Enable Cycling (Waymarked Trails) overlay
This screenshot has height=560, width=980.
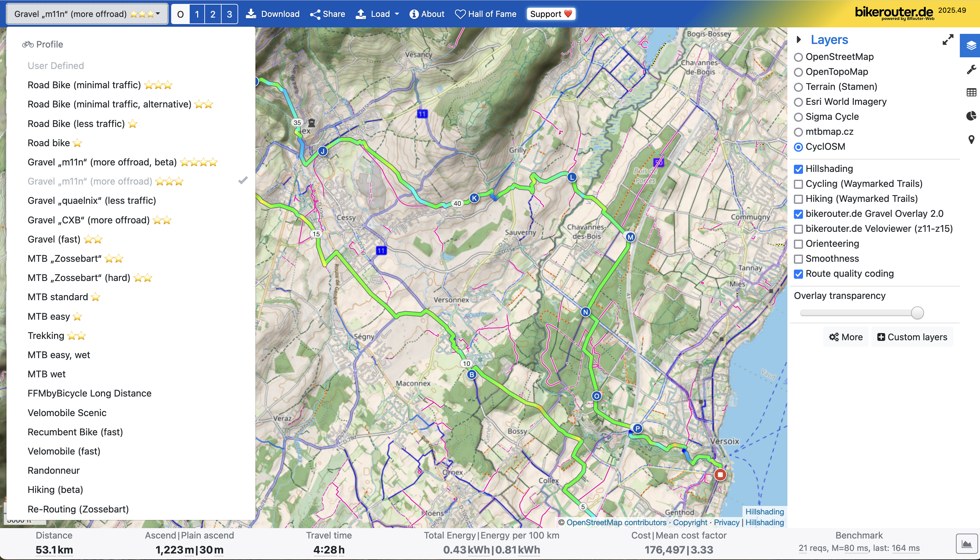[798, 184]
